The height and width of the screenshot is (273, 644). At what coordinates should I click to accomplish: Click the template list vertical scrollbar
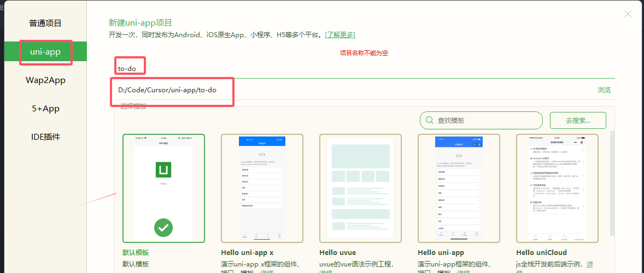(x=612, y=183)
